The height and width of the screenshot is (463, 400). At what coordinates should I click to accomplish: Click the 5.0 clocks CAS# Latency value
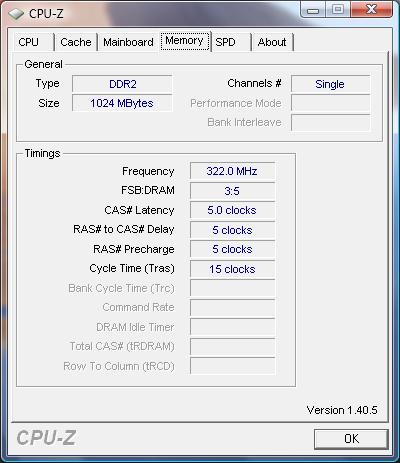click(232, 210)
